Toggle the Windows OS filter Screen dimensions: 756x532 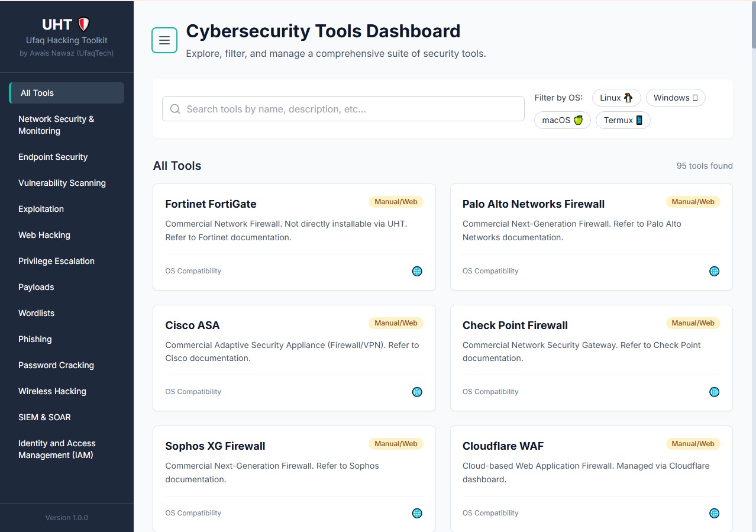675,98
